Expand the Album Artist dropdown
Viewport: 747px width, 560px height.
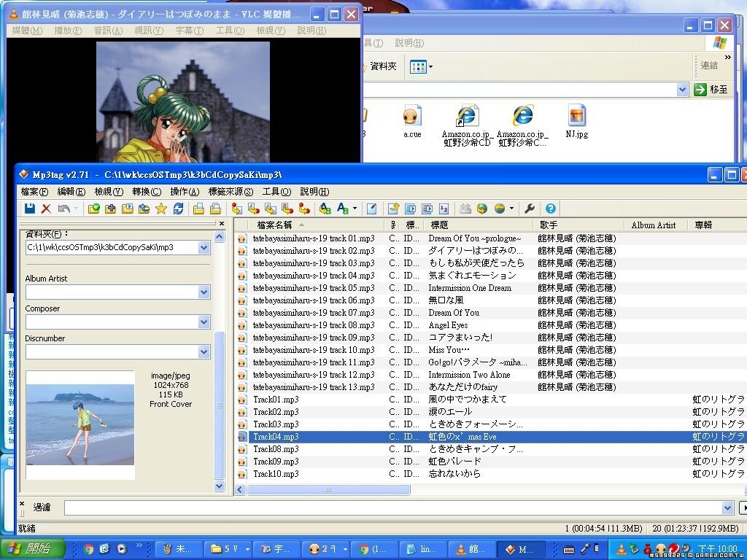click(204, 292)
